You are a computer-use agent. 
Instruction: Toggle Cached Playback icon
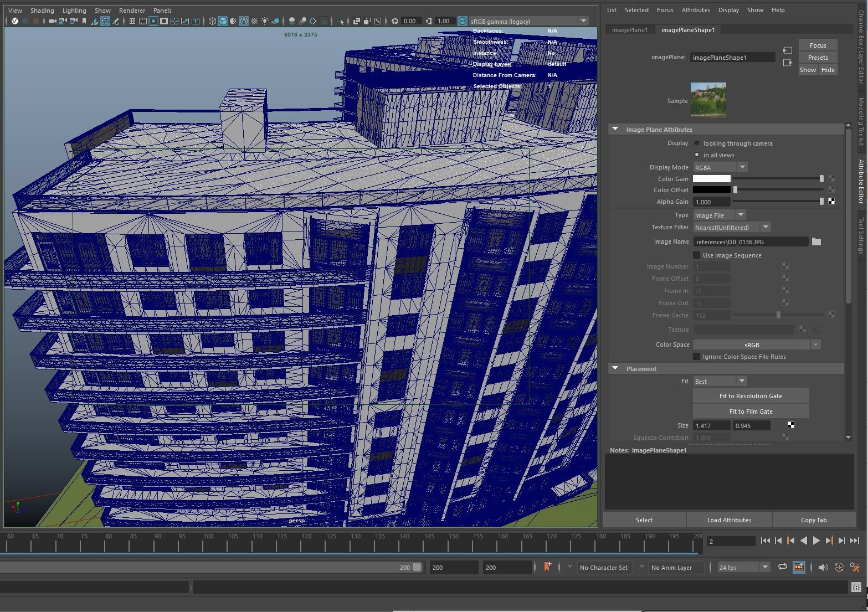(x=799, y=567)
